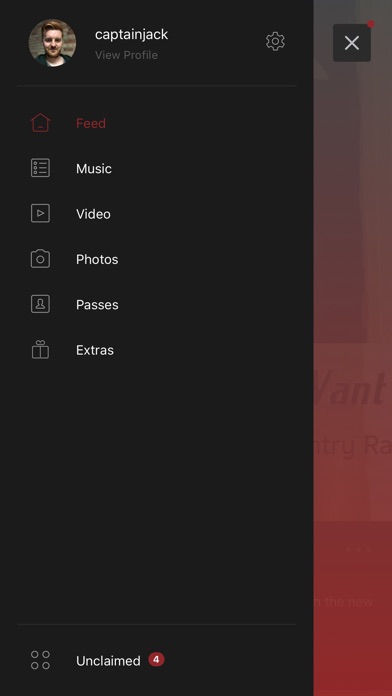Tap the house Feed icon
392x696 pixels.
[x=40, y=123]
